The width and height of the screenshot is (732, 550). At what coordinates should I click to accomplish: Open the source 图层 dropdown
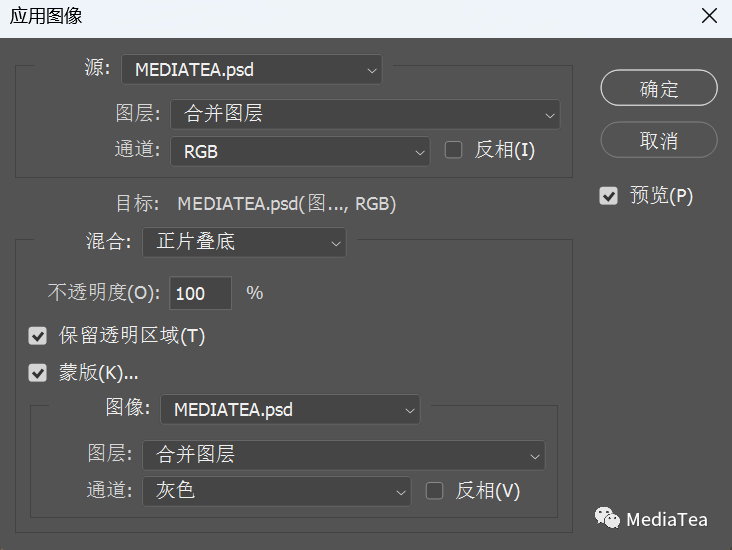(x=365, y=114)
